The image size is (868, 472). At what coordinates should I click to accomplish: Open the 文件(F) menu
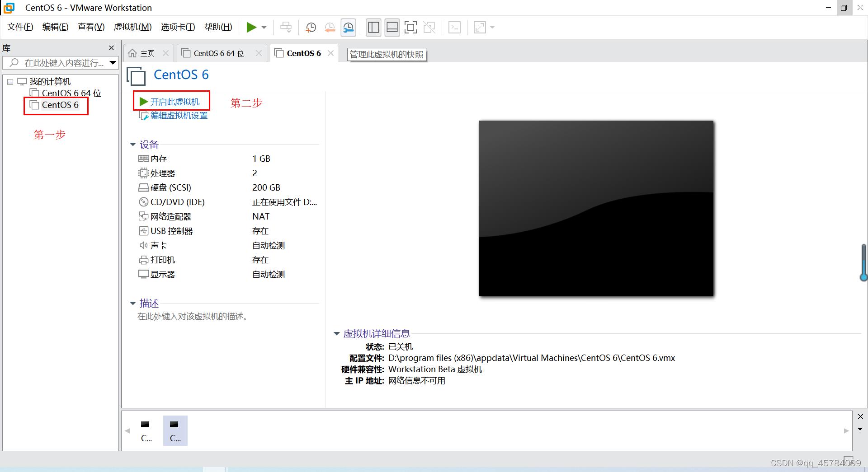pyautogui.click(x=20, y=27)
